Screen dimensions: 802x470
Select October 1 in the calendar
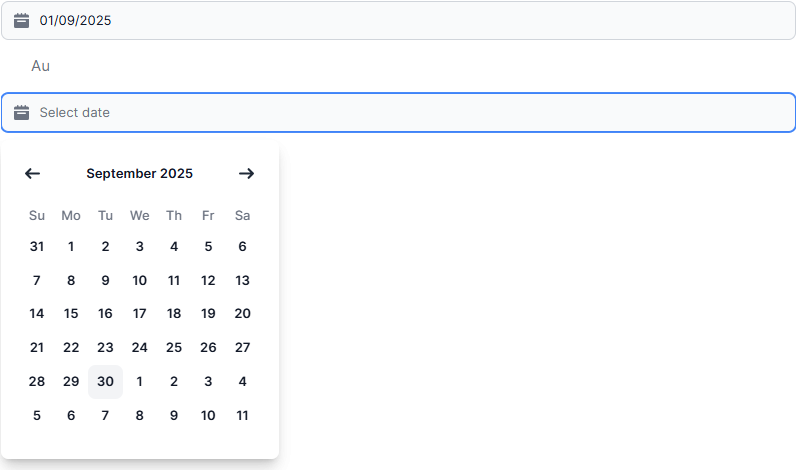click(x=140, y=381)
